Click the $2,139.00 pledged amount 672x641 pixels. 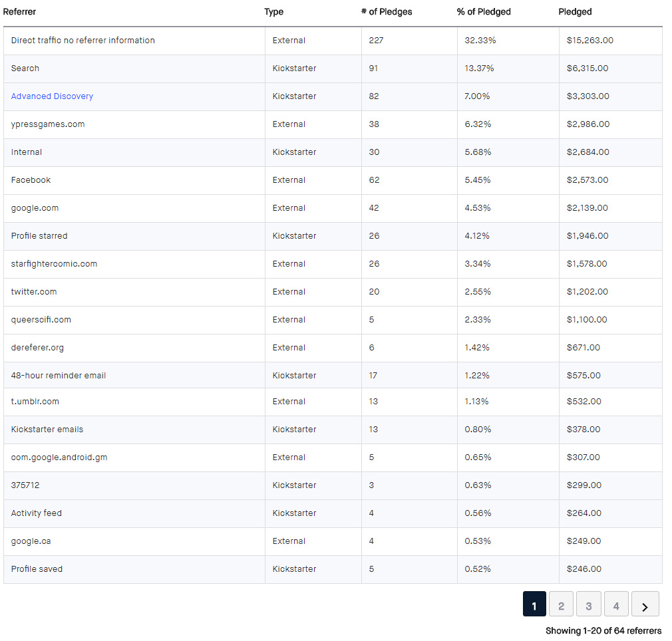tap(587, 208)
